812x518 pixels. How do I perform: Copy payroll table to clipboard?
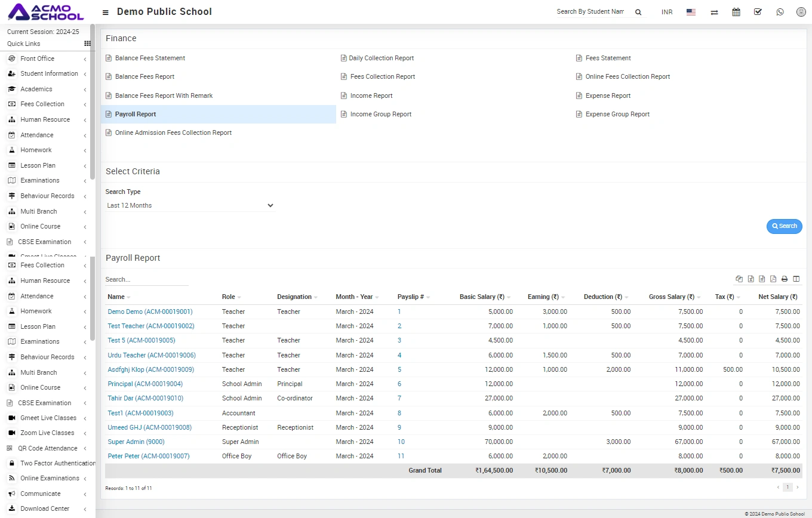point(739,279)
